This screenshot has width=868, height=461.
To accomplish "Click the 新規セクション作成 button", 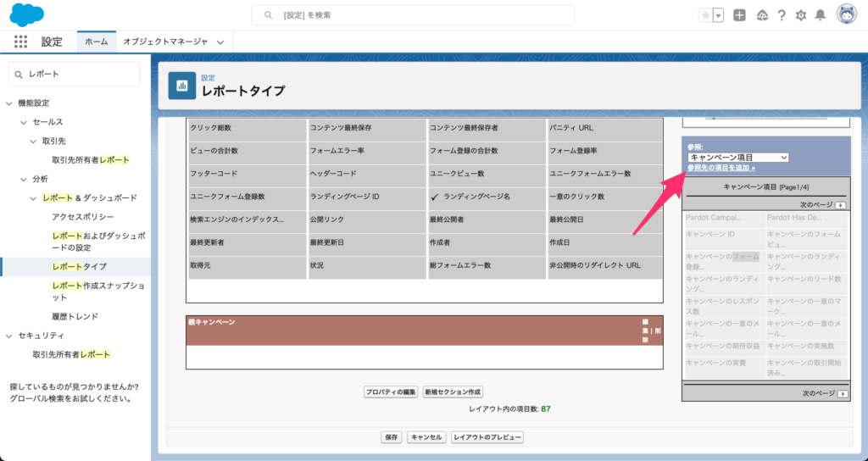I will pos(453,392).
